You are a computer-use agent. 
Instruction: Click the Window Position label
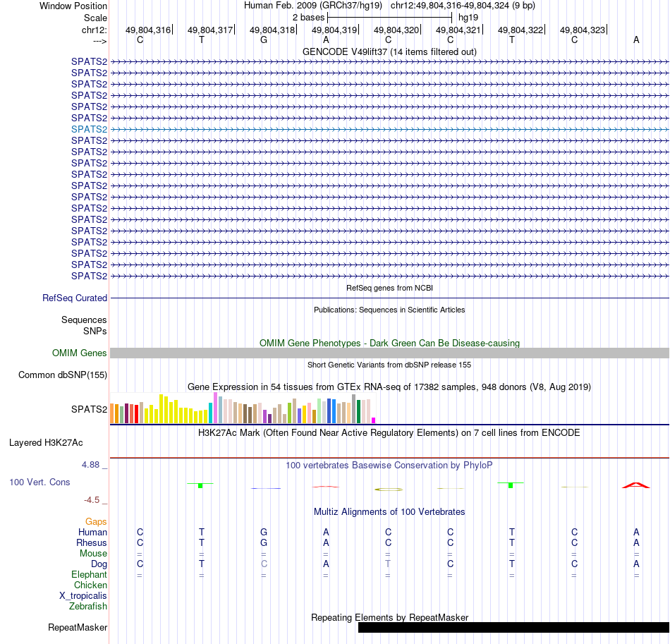[x=73, y=6]
